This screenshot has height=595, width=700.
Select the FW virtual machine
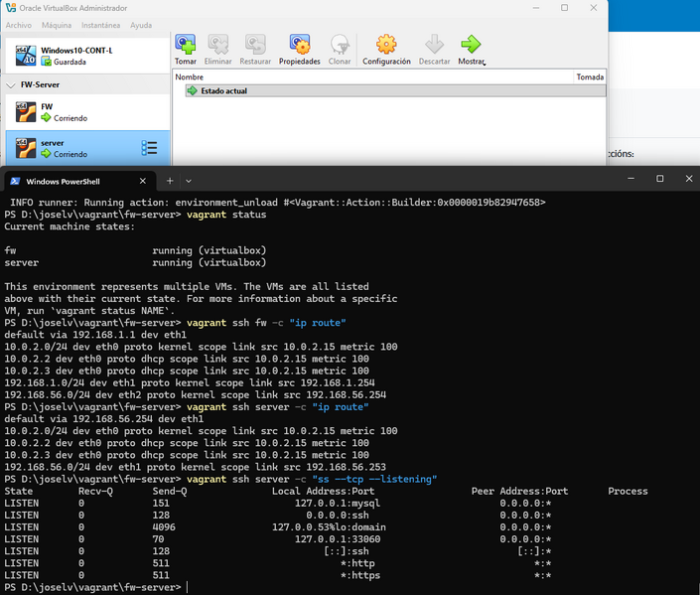pyautogui.click(x=87, y=112)
